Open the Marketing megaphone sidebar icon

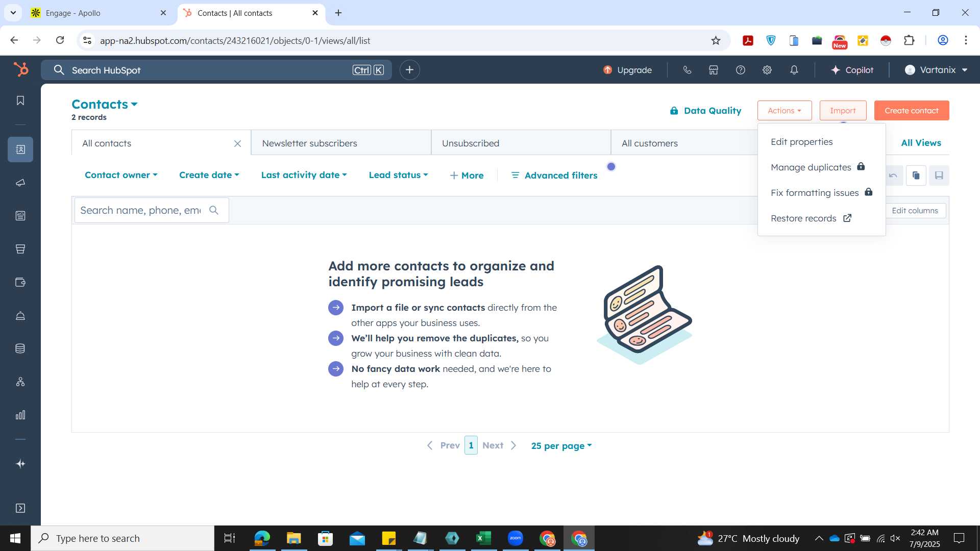point(20,183)
